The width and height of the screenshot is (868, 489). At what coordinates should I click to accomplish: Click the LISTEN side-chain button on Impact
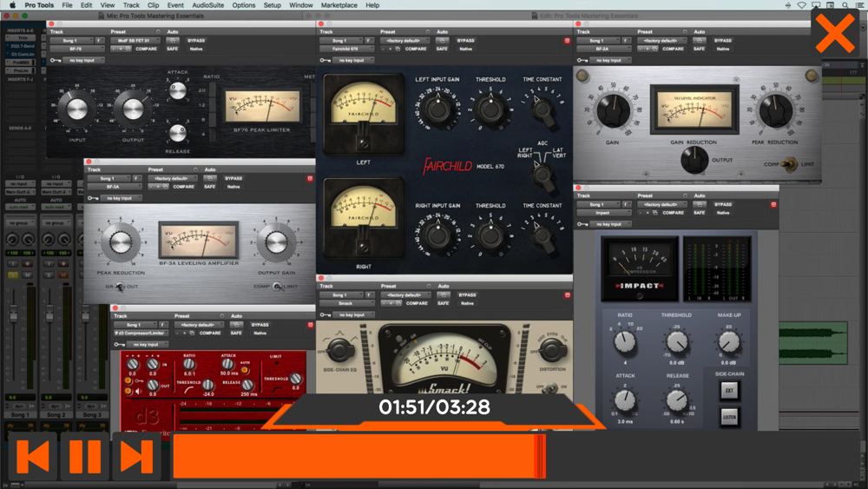729,417
